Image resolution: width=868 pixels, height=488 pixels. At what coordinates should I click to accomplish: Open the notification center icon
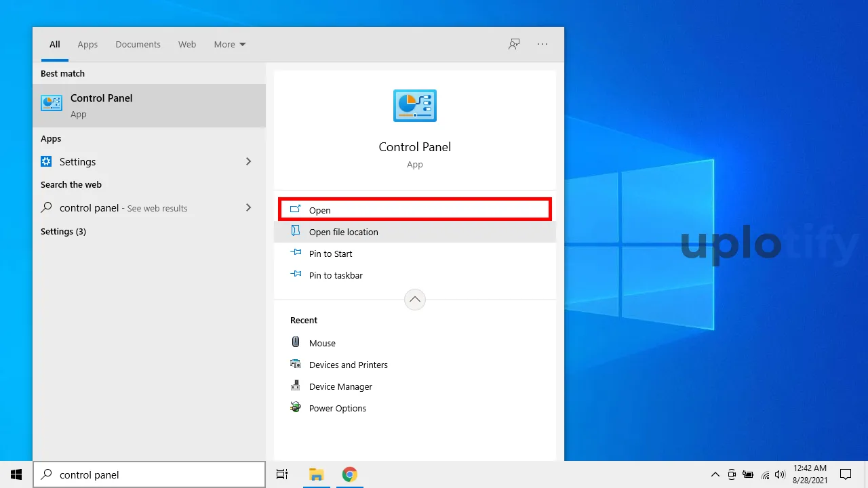(x=846, y=474)
